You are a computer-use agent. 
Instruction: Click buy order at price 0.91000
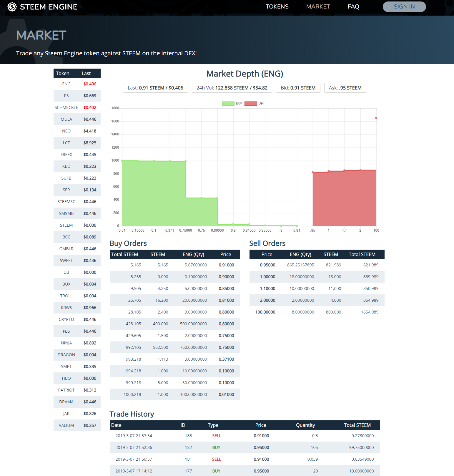tap(175, 265)
